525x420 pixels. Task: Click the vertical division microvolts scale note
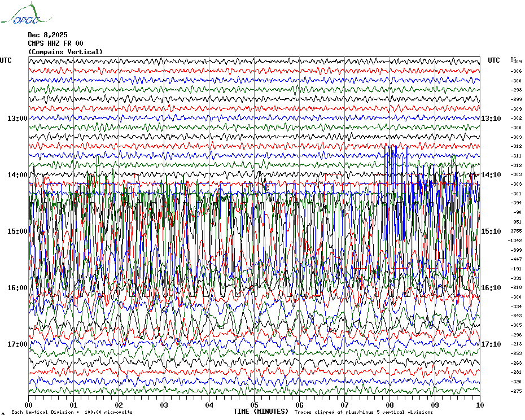pyautogui.click(x=72, y=412)
